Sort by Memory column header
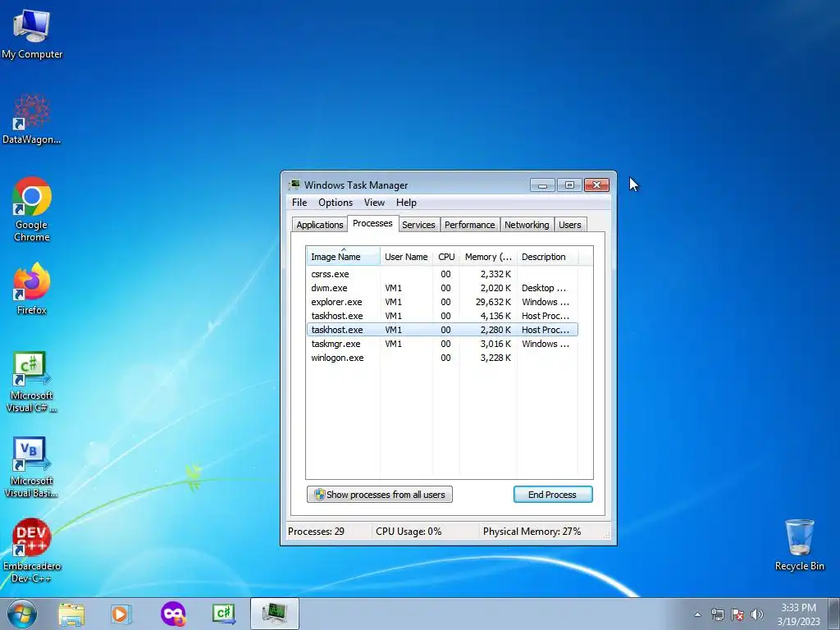This screenshot has width=840, height=630. pyautogui.click(x=488, y=257)
